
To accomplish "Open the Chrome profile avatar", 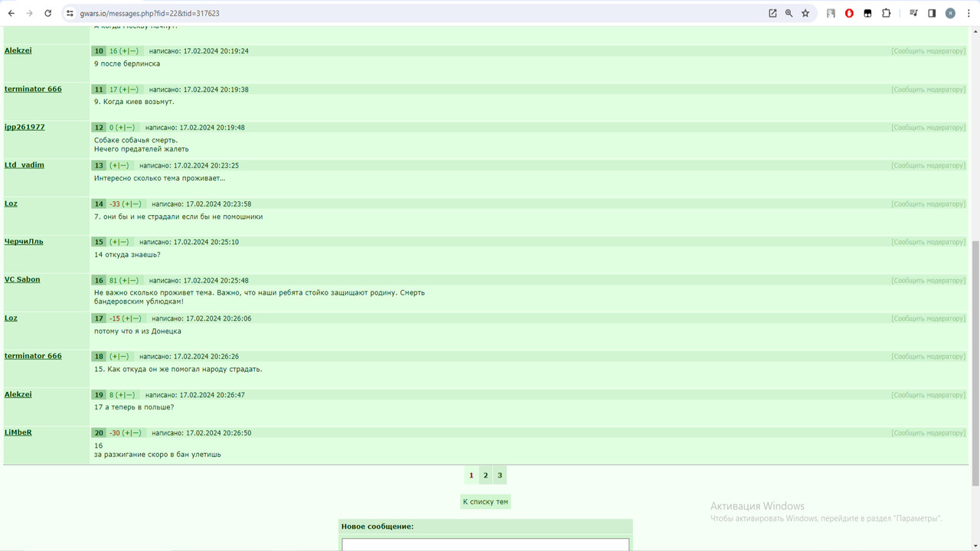I will tap(950, 13).
